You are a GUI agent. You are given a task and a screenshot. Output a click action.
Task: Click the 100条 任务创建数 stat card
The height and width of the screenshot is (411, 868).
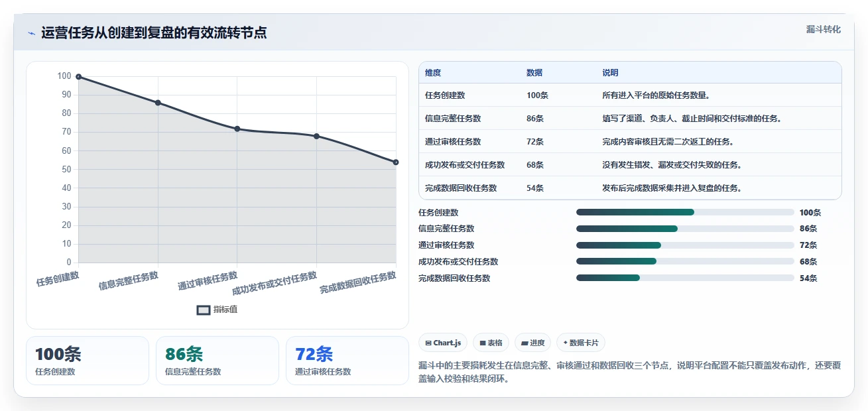[x=88, y=361]
